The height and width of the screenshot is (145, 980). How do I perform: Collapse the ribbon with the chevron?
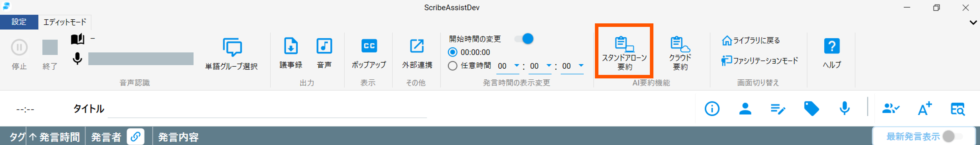[x=973, y=22]
